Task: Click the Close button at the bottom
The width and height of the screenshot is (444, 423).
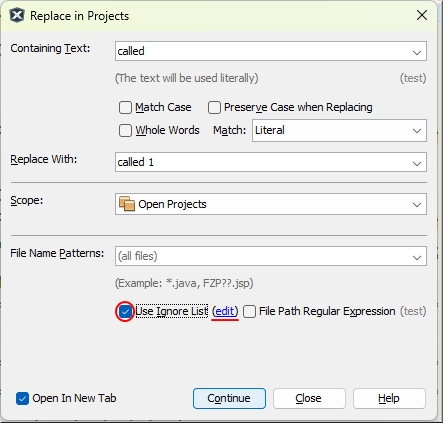Action: (309, 398)
